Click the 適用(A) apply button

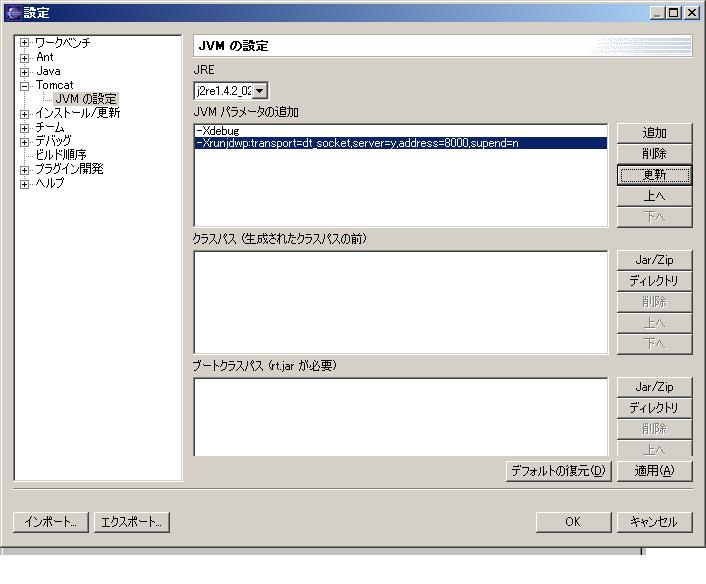coord(654,471)
